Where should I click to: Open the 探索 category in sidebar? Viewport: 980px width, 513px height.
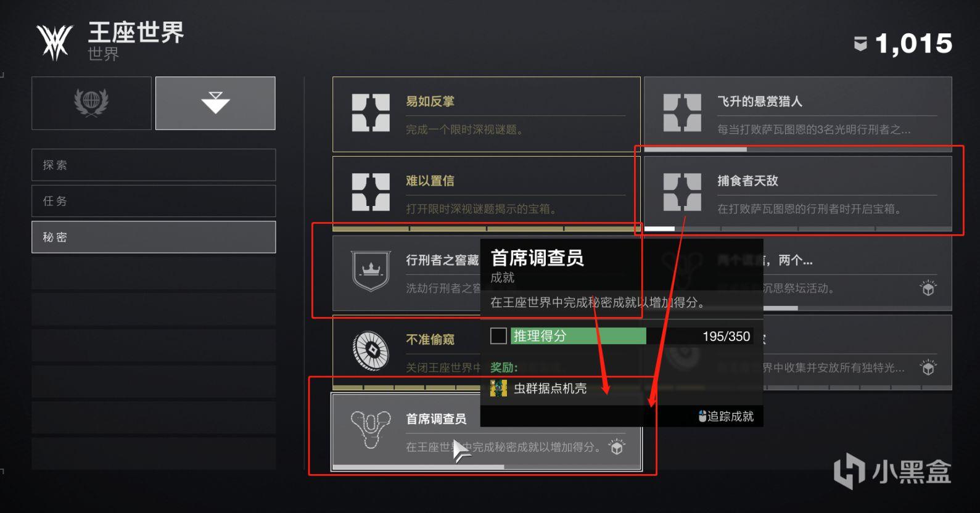coord(154,165)
